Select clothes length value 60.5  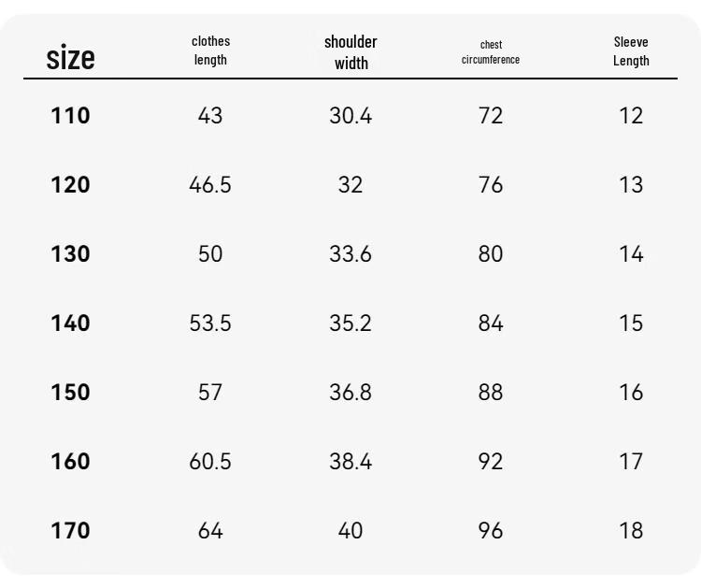(210, 462)
